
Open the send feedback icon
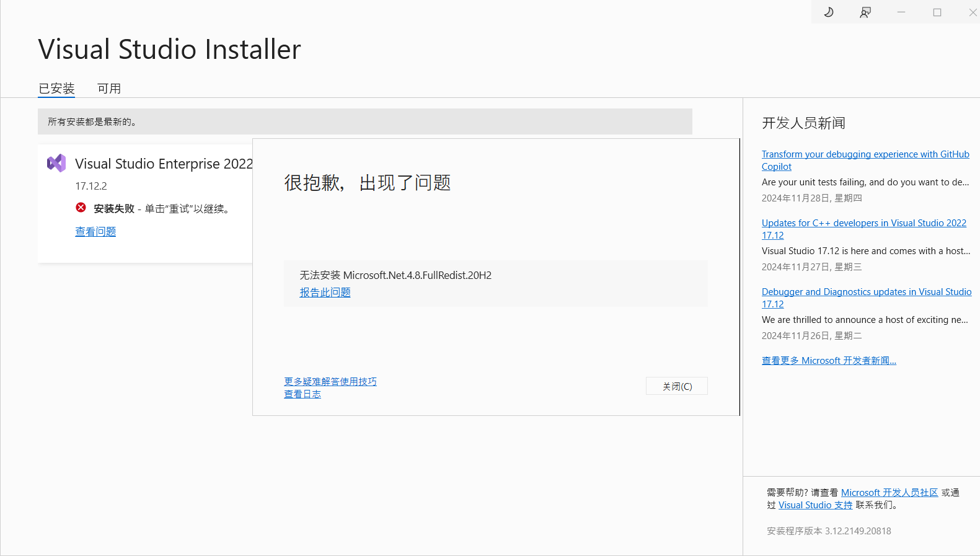pos(865,12)
